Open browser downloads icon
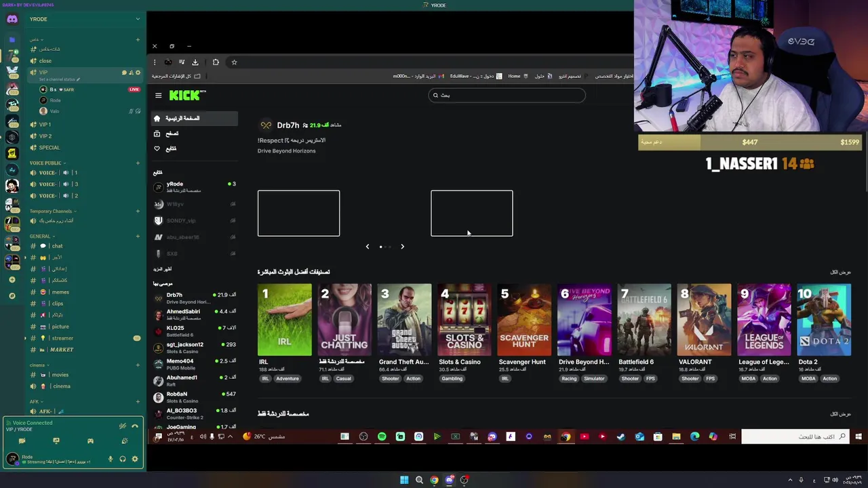The width and height of the screenshot is (868, 488). coord(195,62)
